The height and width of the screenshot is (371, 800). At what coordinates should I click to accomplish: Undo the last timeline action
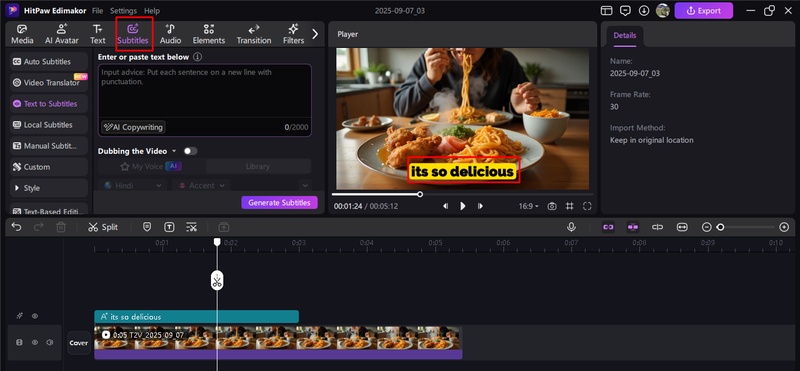[x=16, y=227]
